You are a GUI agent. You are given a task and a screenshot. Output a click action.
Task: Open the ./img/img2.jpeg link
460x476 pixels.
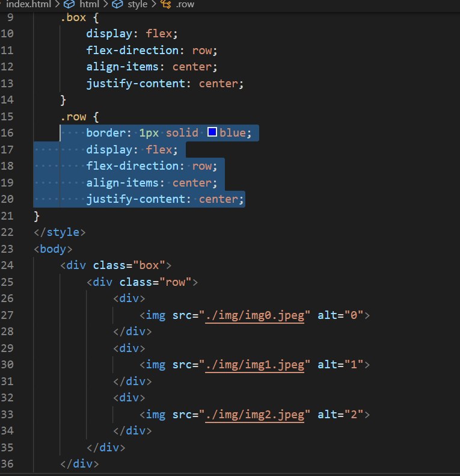pyautogui.click(x=254, y=415)
